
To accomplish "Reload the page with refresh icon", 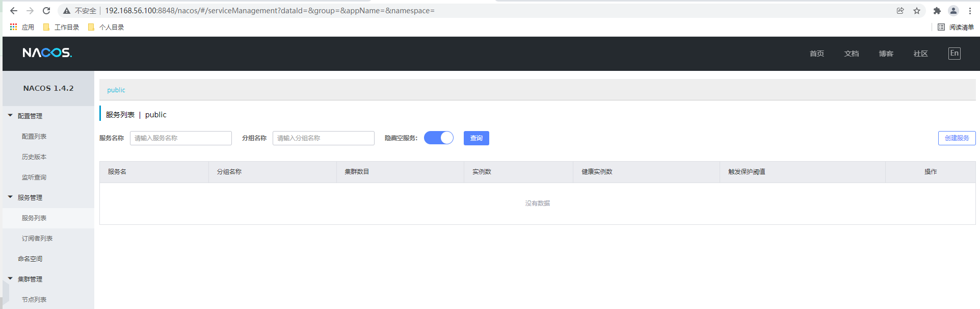I will point(46,11).
